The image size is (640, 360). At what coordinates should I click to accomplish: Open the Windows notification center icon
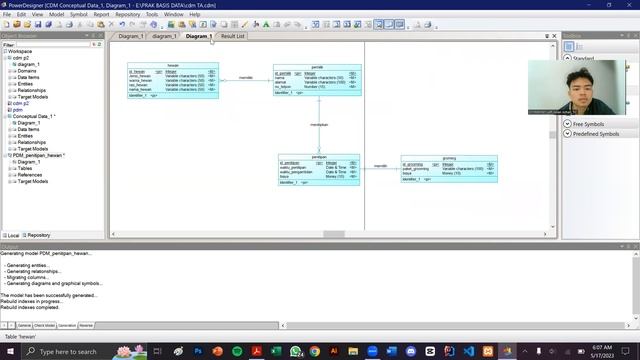625,351
